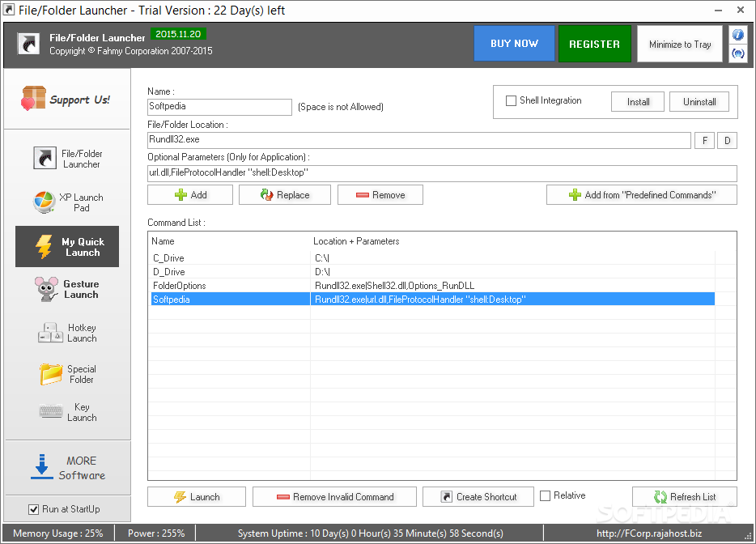Click the XP Launch Pad Windows logo icon
Image resolution: width=756 pixels, height=544 pixels.
point(45,202)
